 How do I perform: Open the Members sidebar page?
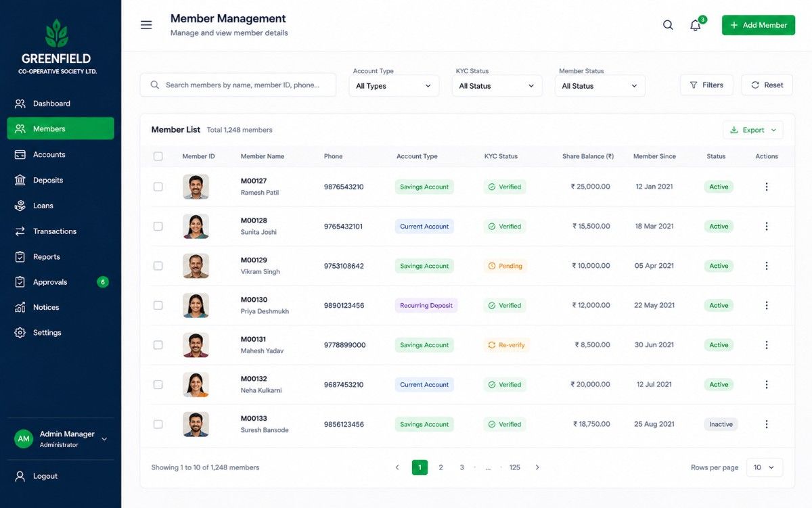point(60,129)
